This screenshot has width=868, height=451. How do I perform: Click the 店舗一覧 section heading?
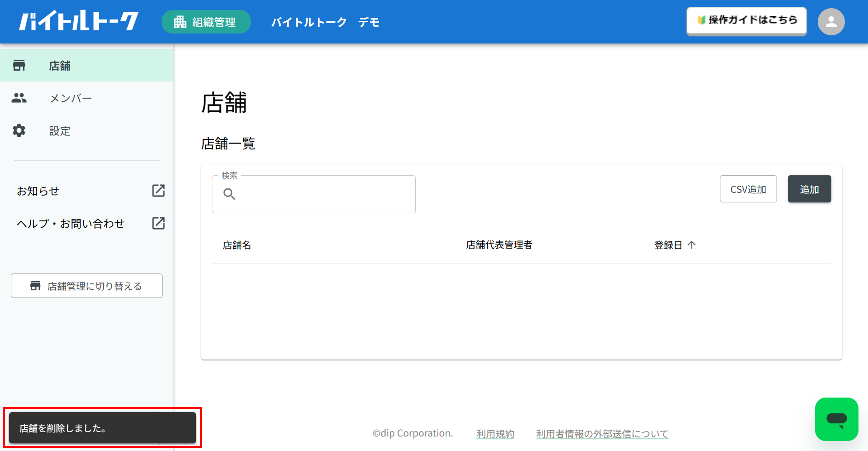point(228,144)
